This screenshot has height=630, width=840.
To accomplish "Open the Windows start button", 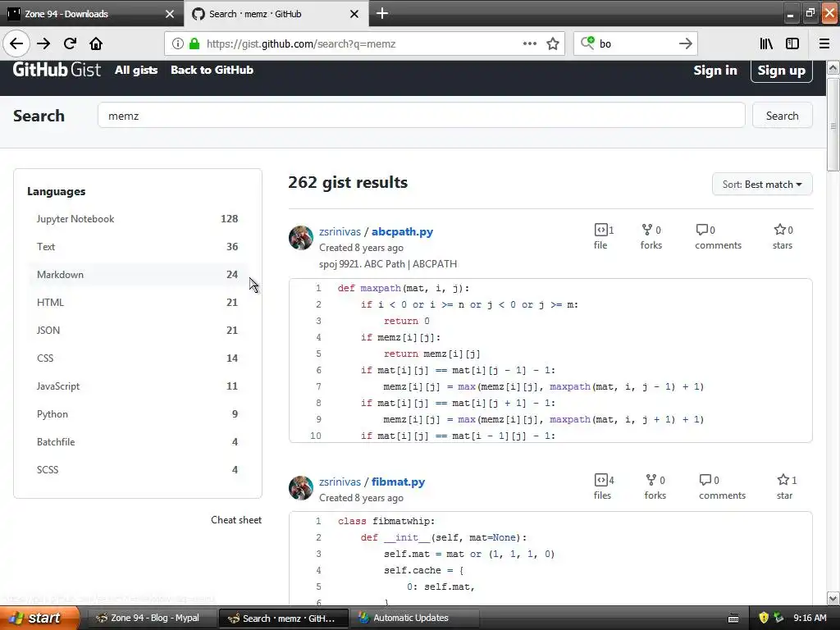I will [39, 618].
